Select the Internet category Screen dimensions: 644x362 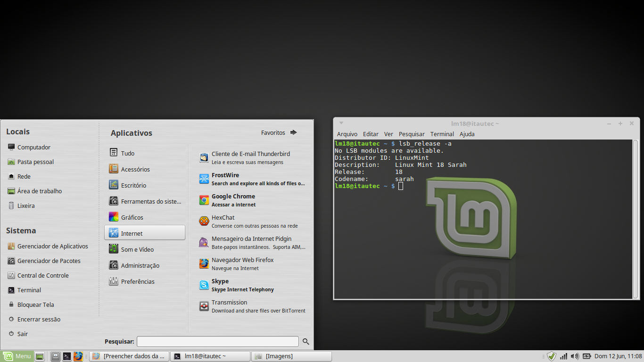(x=144, y=233)
